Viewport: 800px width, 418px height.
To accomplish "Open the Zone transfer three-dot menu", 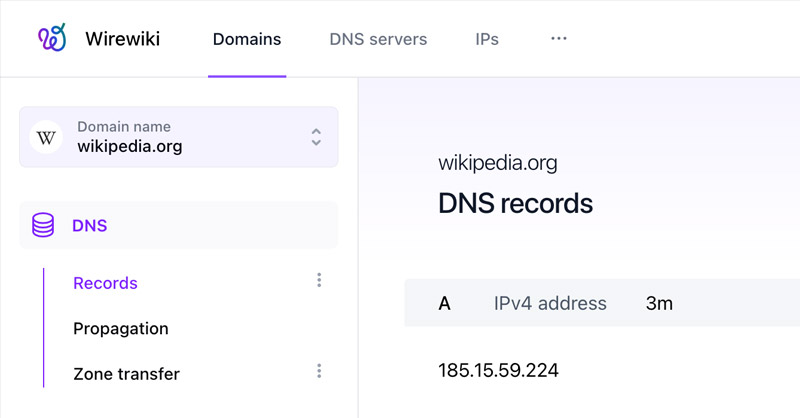I will tap(319, 371).
